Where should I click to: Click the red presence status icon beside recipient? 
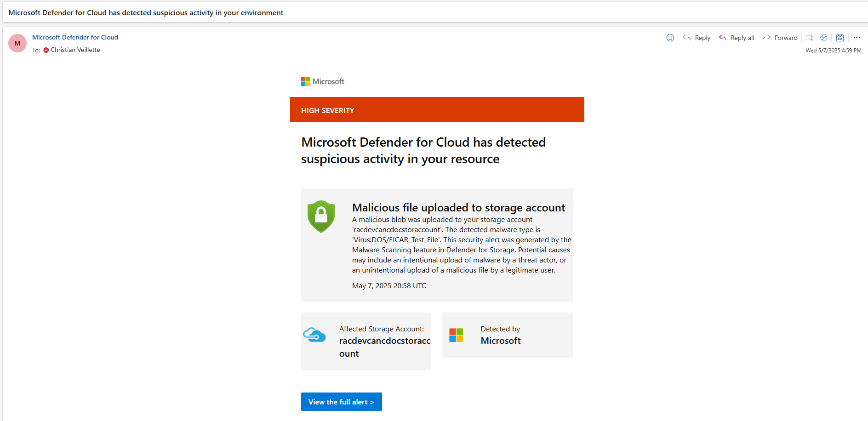pyautogui.click(x=46, y=50)
